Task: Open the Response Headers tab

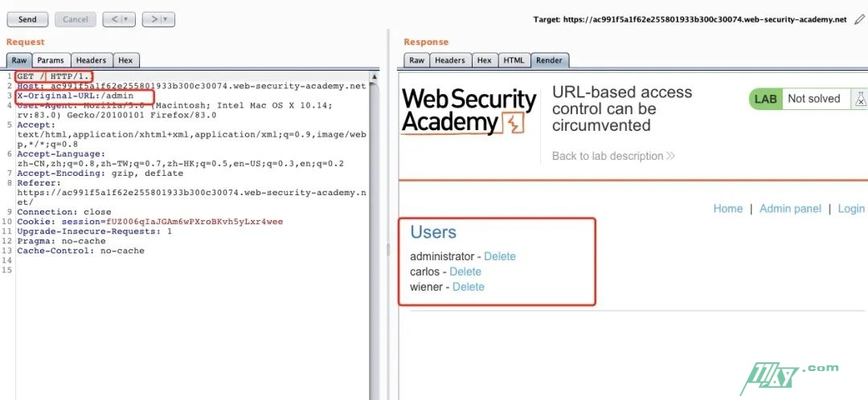Action: coord(450,60)
